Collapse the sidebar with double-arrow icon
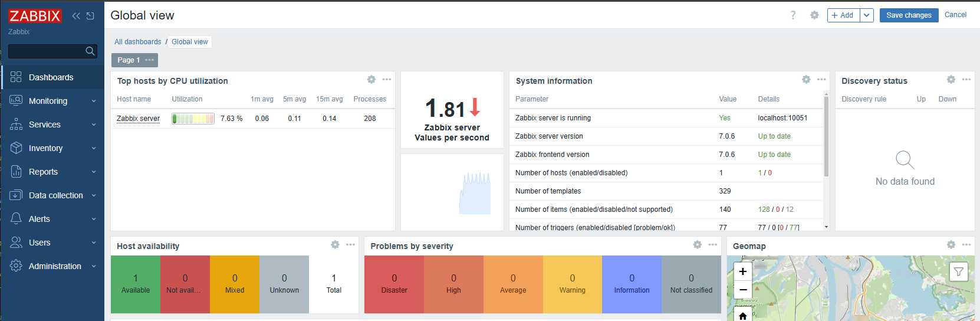 point(76,16)
